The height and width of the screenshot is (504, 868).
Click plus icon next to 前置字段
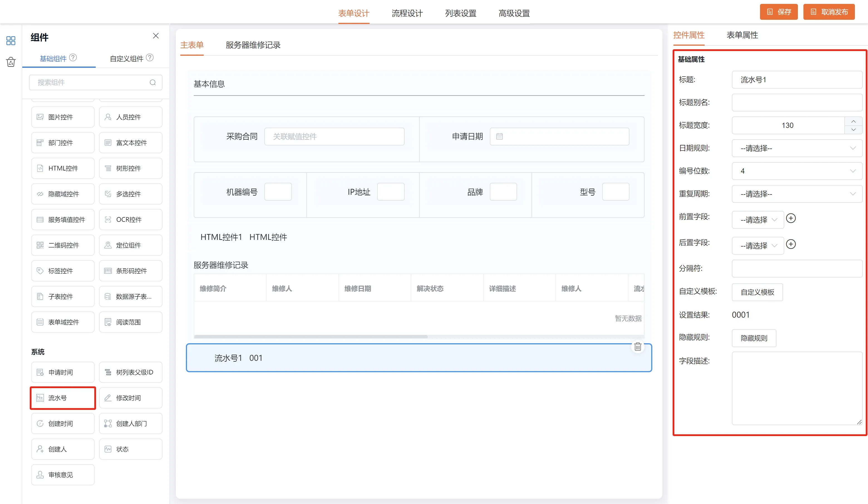point(791,218)
